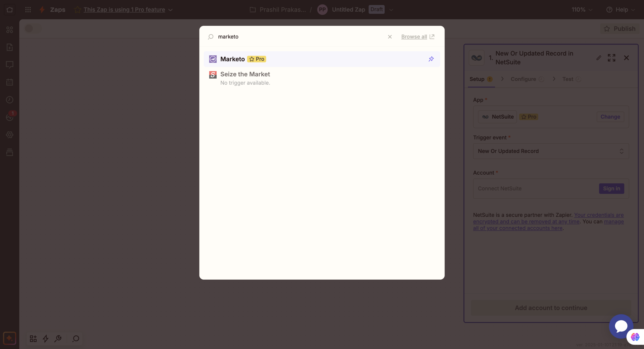Expand the step panel to fullscreen
Screen dimensions: 644x349
point(612,58)
